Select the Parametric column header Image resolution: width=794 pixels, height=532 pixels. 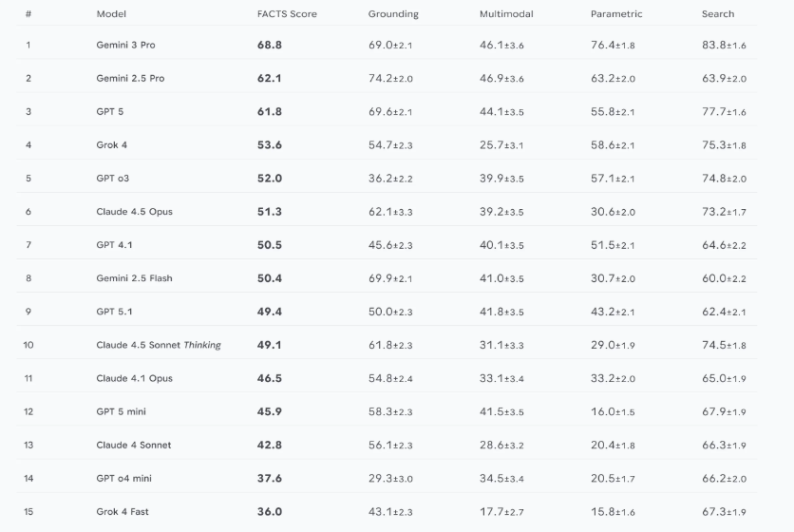pos(616,14)
